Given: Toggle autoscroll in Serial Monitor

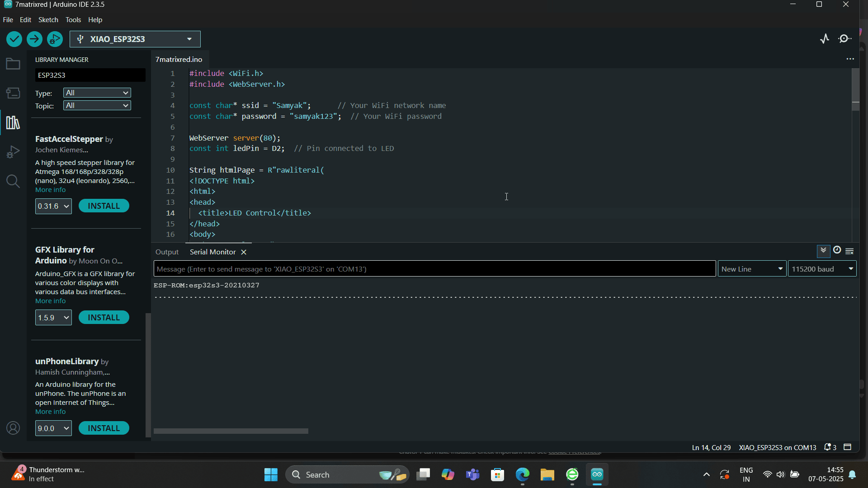Looking at the screenshot, I should tap(823, 251).
